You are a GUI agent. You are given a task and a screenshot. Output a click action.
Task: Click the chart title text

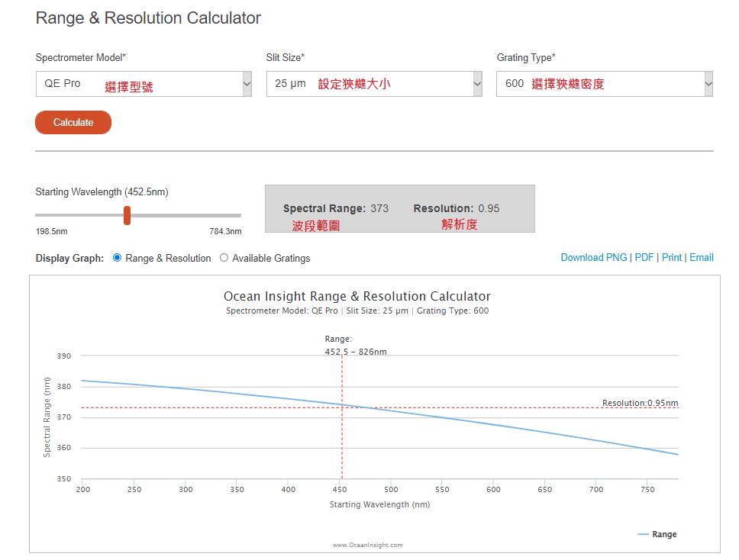tap(357, 296)
